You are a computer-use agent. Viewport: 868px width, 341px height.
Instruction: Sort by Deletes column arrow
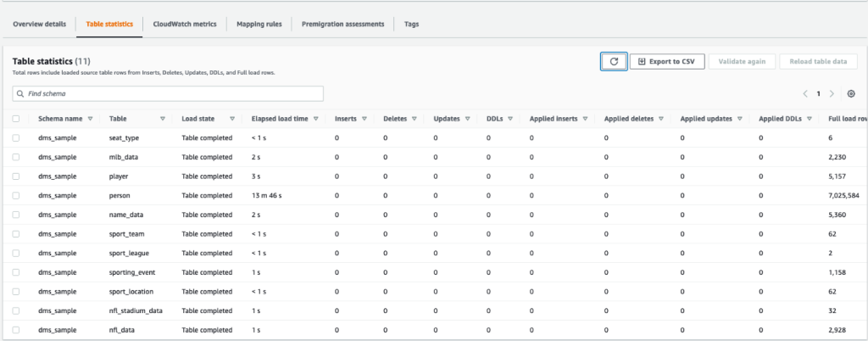[414, 119]
